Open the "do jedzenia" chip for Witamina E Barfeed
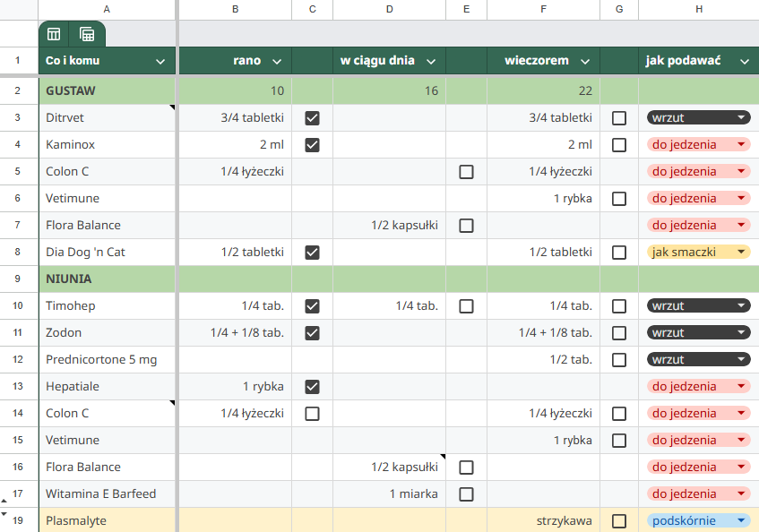Image resolution: width=759 pixels, height=532 pixels. [698, 493]
